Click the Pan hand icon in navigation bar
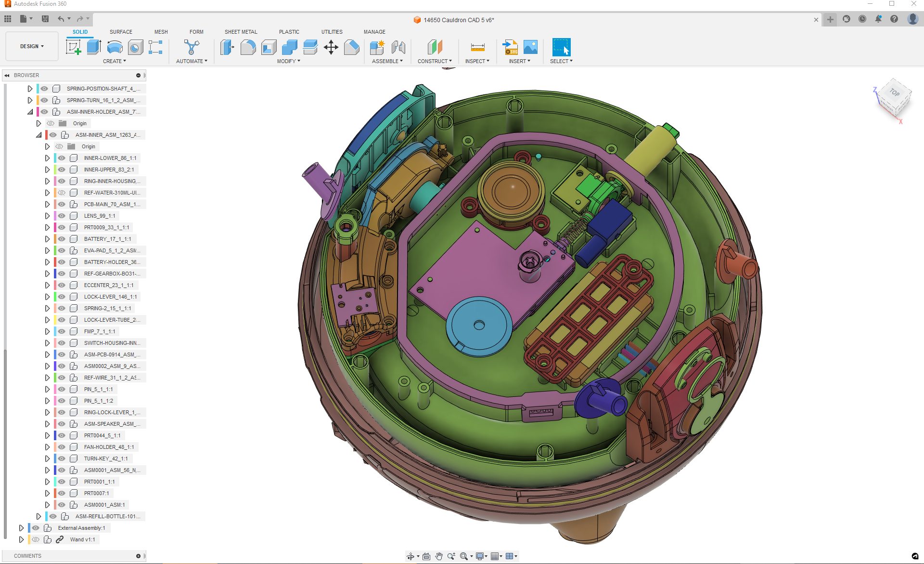 point(438,556)
